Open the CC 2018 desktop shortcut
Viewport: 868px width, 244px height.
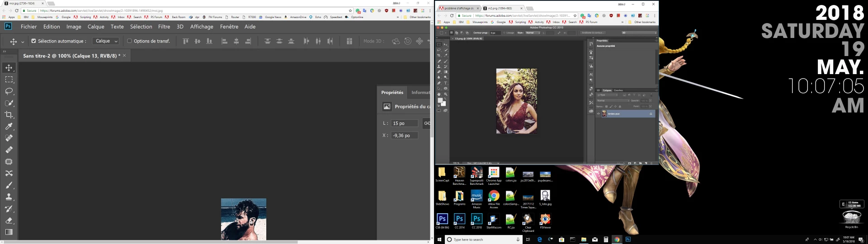(x=476, y=221)
